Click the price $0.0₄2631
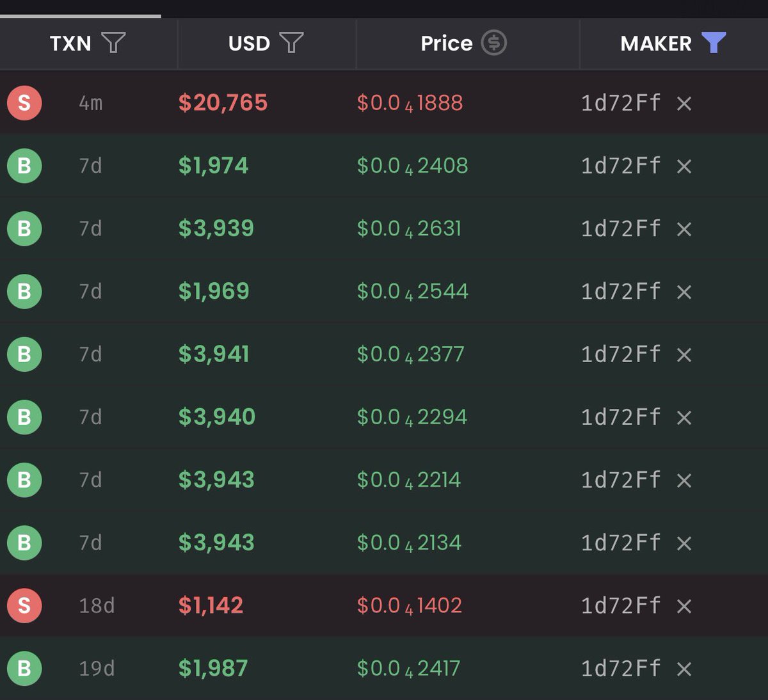This screenshot has height=700, width=768. tap(409, 228)
